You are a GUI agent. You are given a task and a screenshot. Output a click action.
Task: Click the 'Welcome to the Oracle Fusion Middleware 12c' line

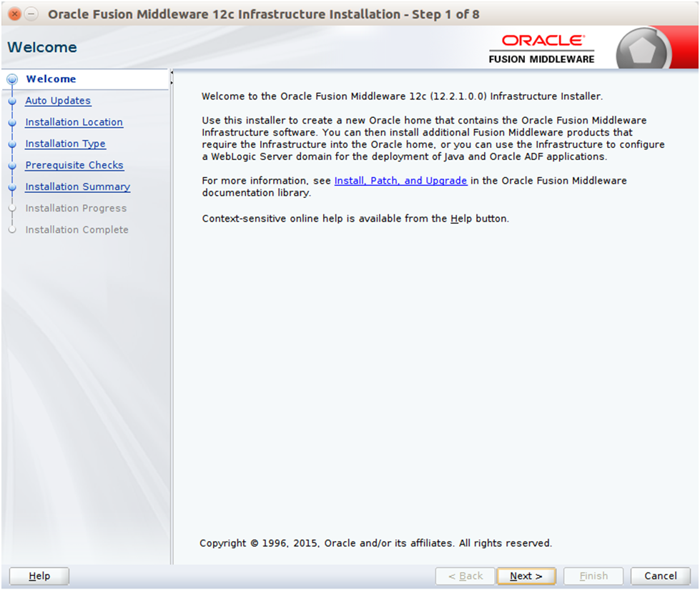coord(403,96)
